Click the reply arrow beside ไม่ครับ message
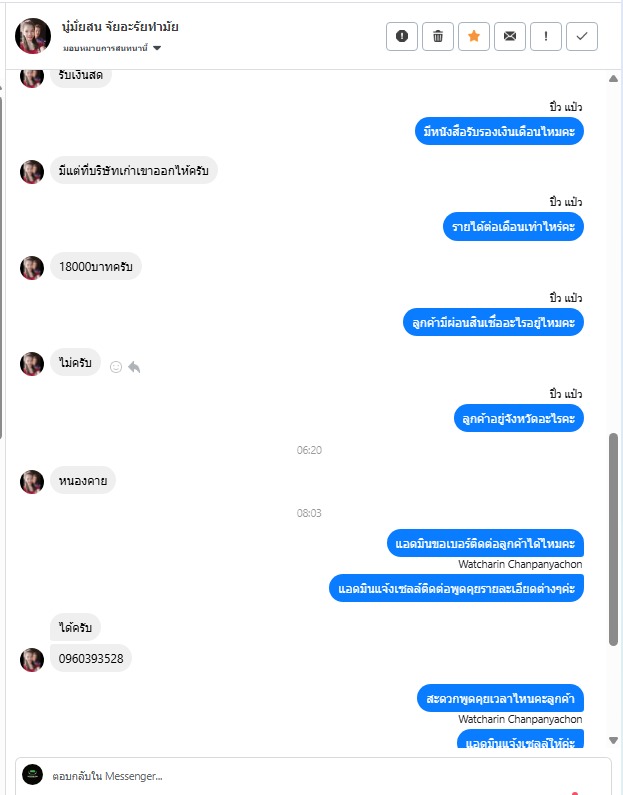 134,367
